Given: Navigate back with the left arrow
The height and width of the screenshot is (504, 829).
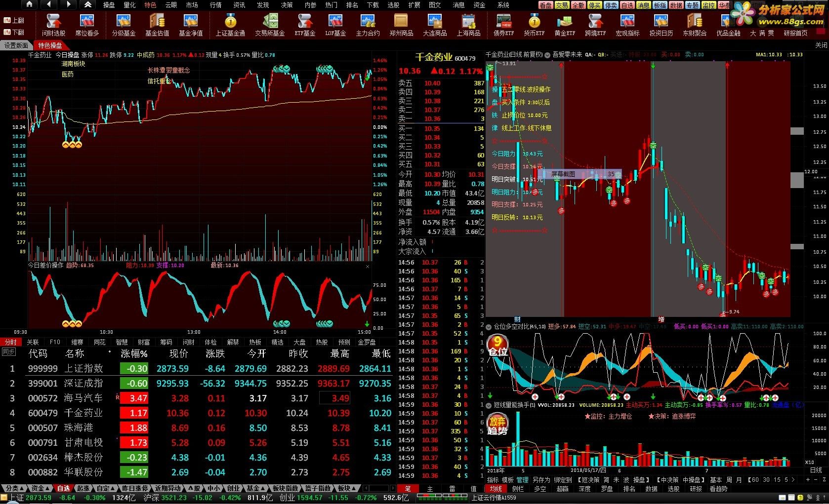Looking at the screenshot, I should 49,4.
